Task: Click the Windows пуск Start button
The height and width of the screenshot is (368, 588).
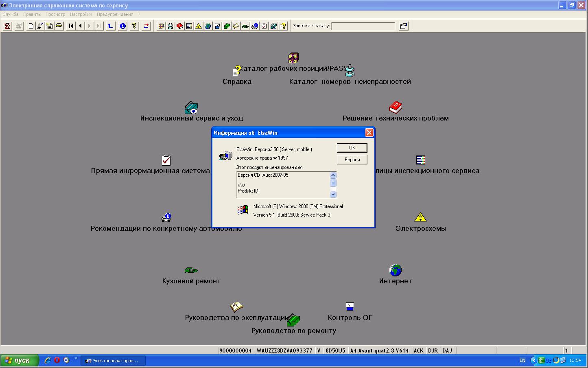Action: point(20,360)
